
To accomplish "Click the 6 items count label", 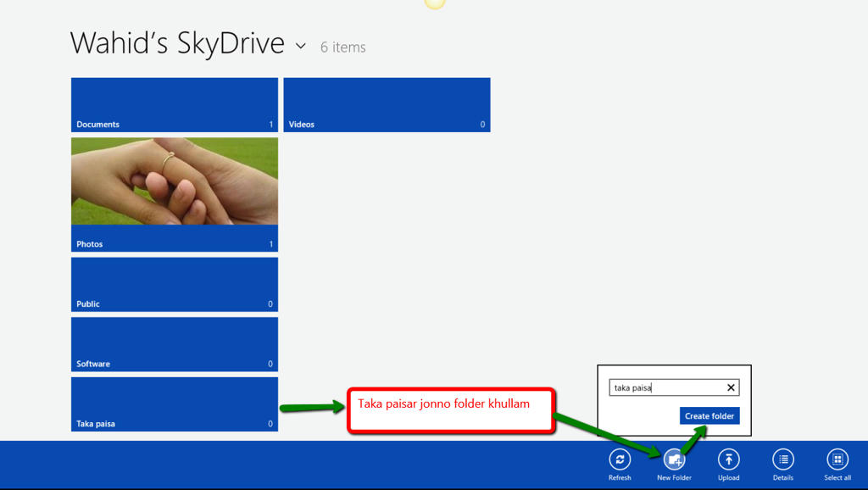I will [x=342, y=47].
